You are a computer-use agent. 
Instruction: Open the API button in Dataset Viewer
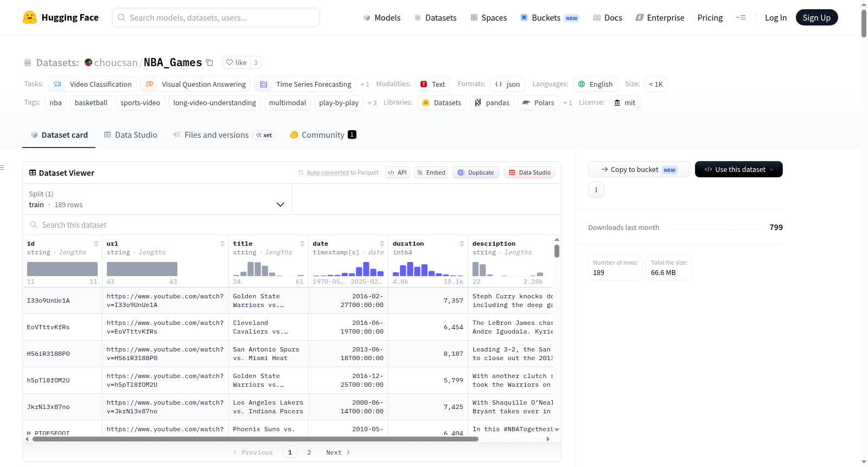coord(397,172)
